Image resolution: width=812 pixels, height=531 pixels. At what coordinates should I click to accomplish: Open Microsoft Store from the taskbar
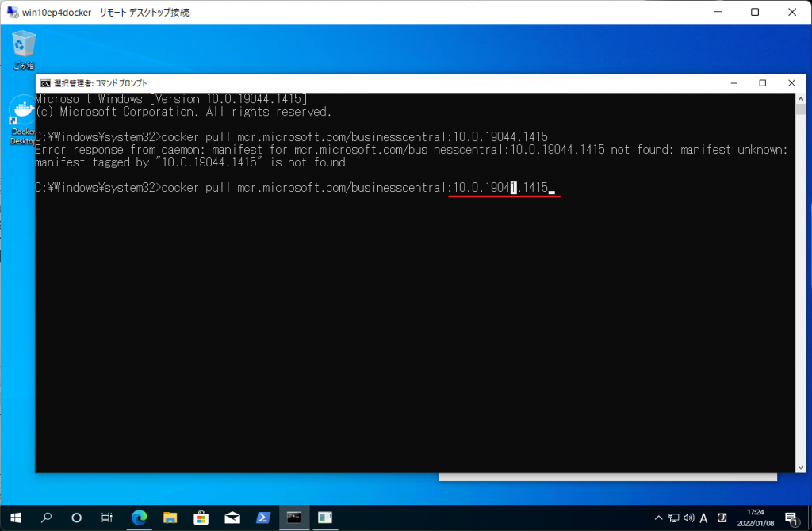(201, 518)
